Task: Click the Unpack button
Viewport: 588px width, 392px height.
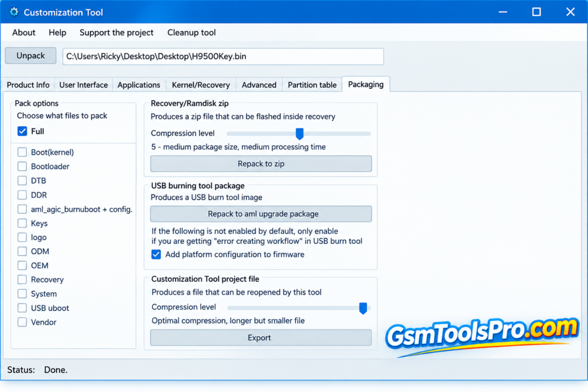Action: click(x=31, y=56)
